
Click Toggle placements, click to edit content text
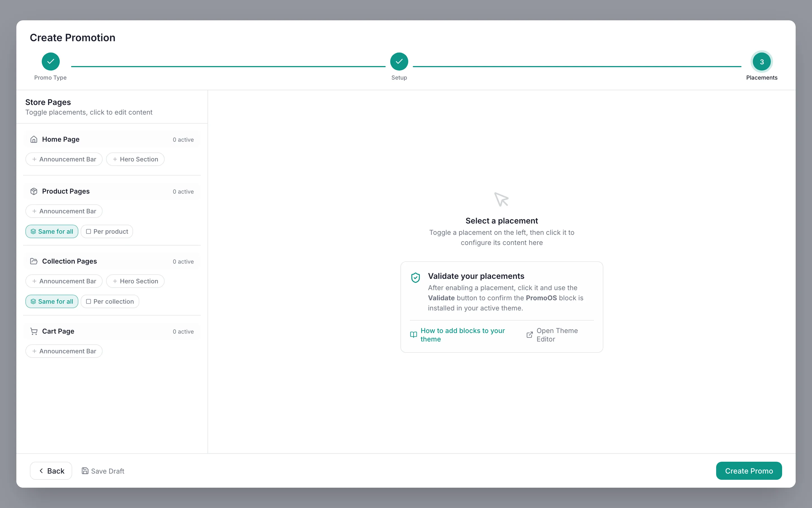[89, 112]
